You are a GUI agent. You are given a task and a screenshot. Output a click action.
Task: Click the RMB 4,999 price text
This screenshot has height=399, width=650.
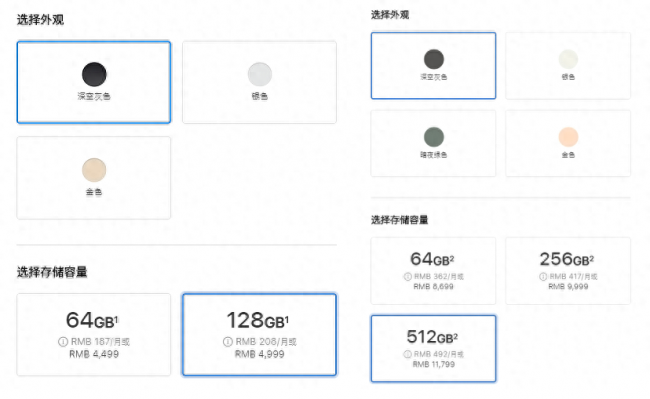(260, 354)
